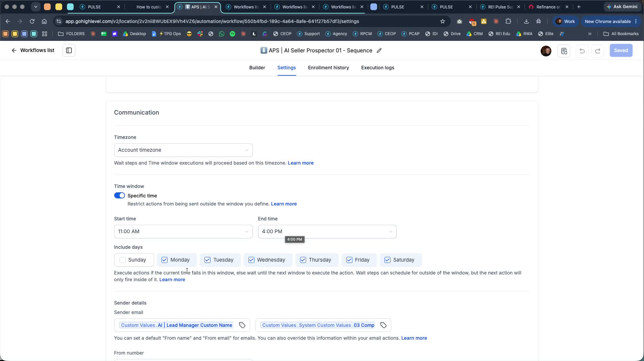Uncheck the Saturday checkbox
Viewport: 644px width, 361px height.
[388, 260]
